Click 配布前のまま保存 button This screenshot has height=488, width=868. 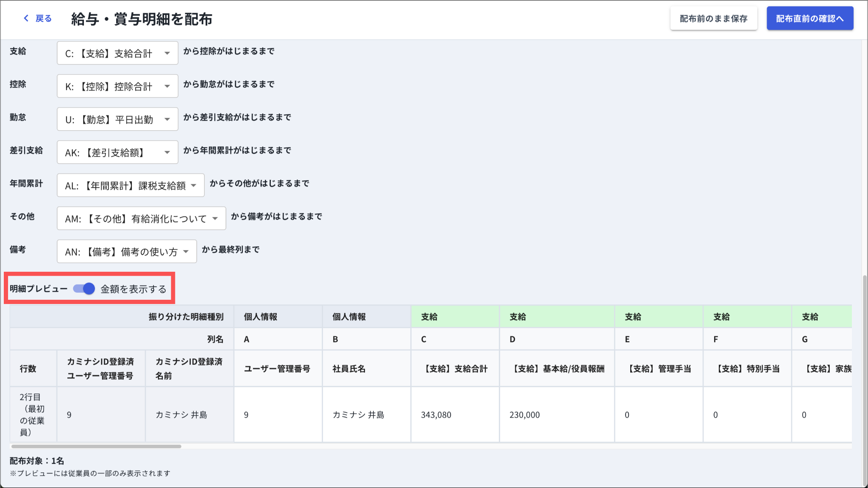coord(713,19)
